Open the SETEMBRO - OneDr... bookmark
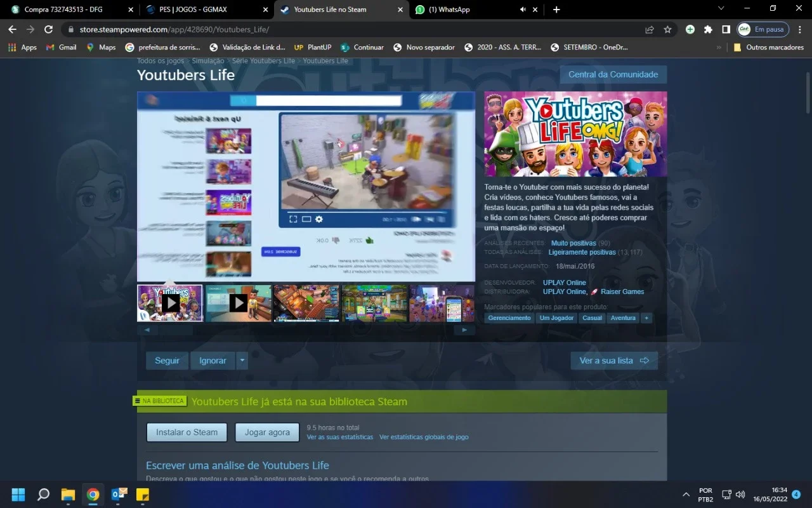Viewport: 812px width, 508px height. tap(591, 47)
